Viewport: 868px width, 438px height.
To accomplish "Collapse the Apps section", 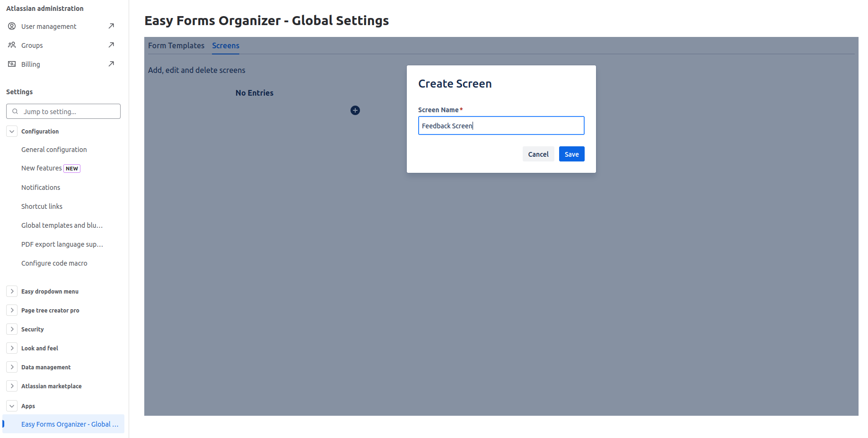I will 12,406.
